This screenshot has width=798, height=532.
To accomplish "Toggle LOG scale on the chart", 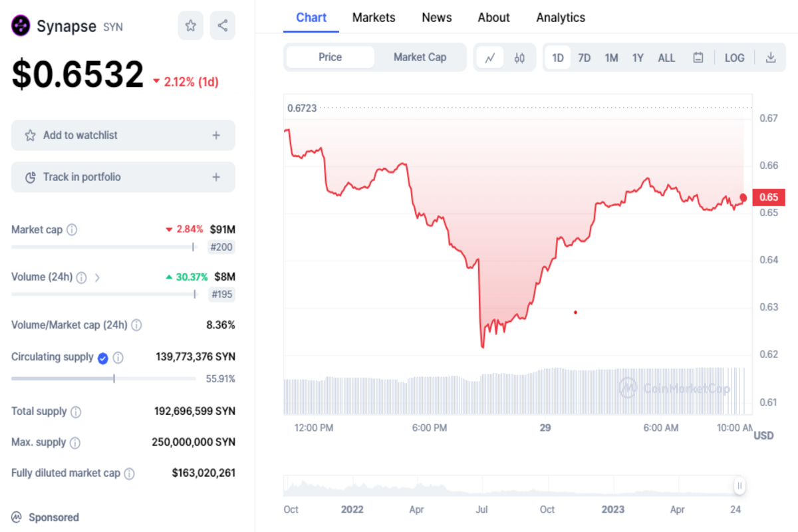I will 735,58.
